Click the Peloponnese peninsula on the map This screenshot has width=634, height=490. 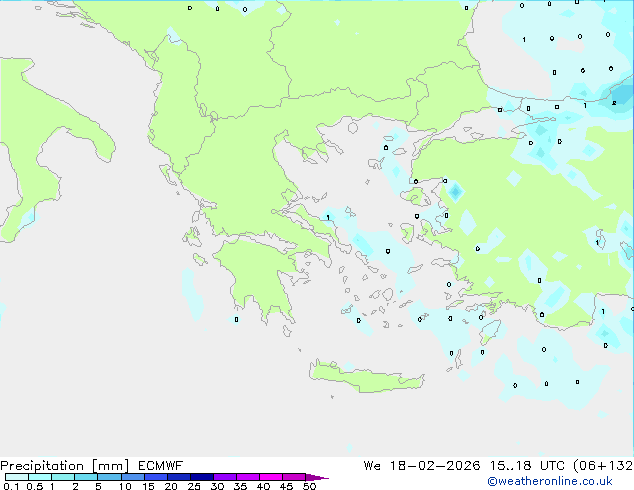coord(259,275)
